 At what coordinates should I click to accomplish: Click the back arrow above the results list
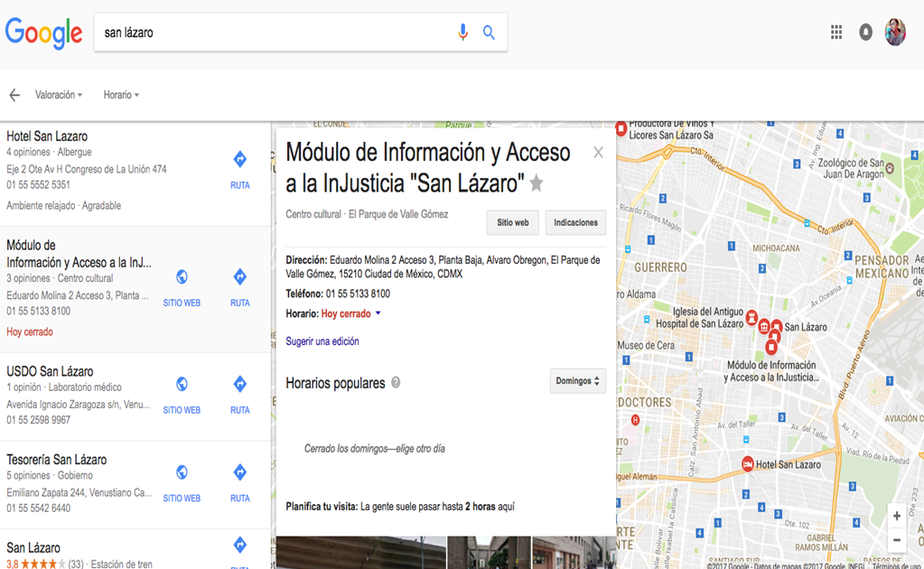click(x=14, y=94)
